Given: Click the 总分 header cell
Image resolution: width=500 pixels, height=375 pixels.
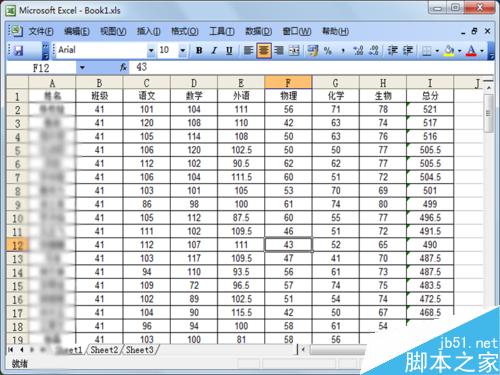Looking at the screenshot, I should (x=430, y=96).
